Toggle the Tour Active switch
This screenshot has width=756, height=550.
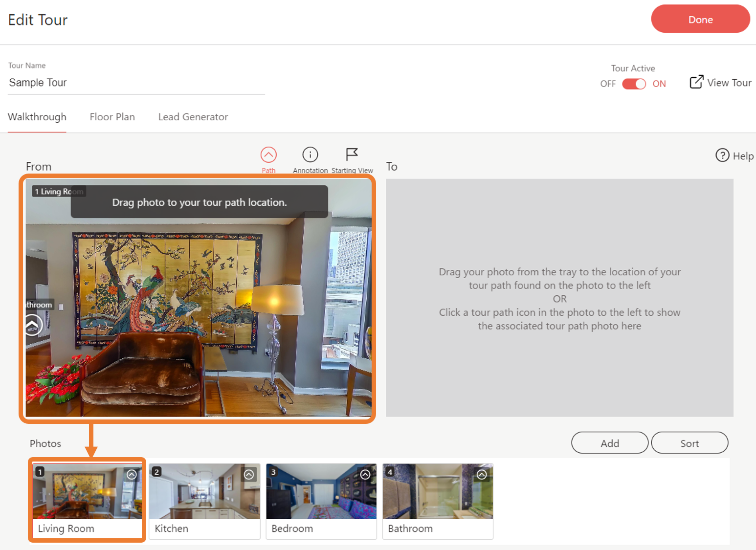click(634, 84)
